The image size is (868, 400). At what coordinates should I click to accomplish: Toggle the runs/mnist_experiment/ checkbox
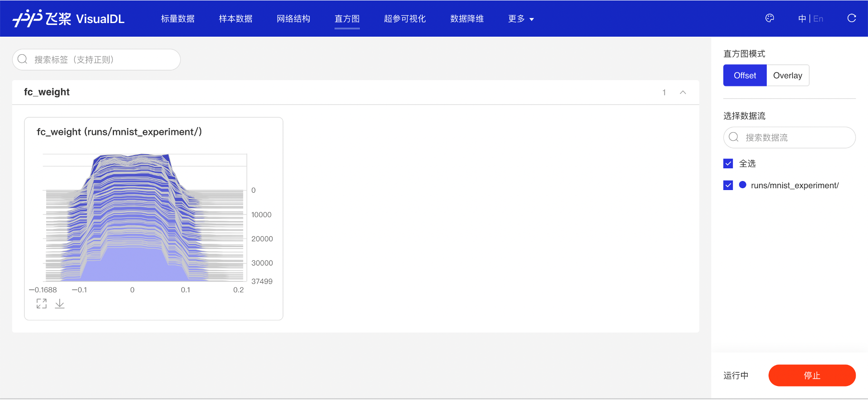(728, 185)
